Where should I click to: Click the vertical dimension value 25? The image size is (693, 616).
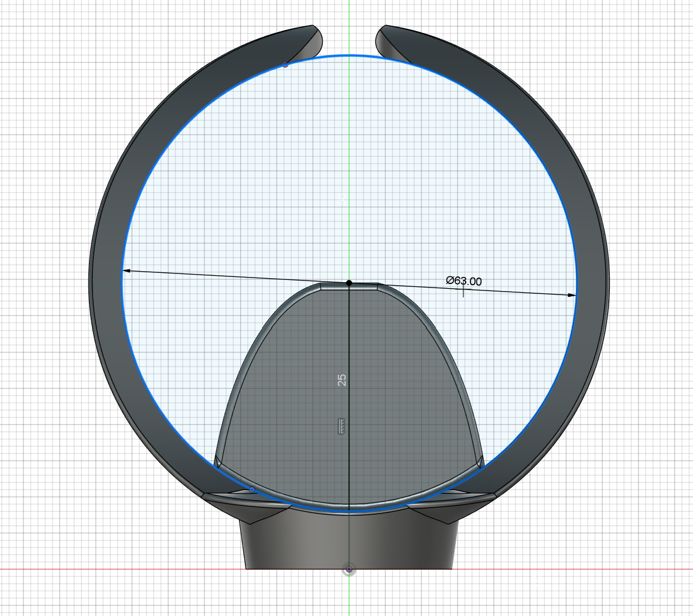click(x=342, y=380)
